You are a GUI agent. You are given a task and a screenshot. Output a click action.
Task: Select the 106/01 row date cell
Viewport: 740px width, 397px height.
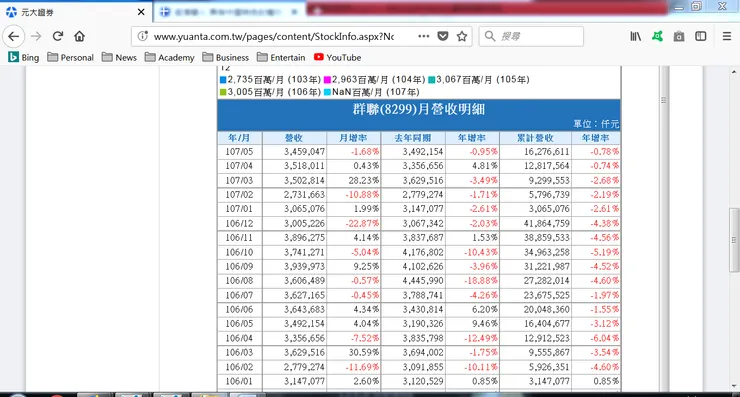coord(239,381)
